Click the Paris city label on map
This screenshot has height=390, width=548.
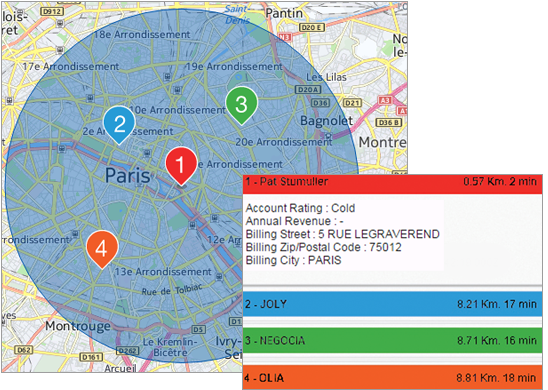128,175
